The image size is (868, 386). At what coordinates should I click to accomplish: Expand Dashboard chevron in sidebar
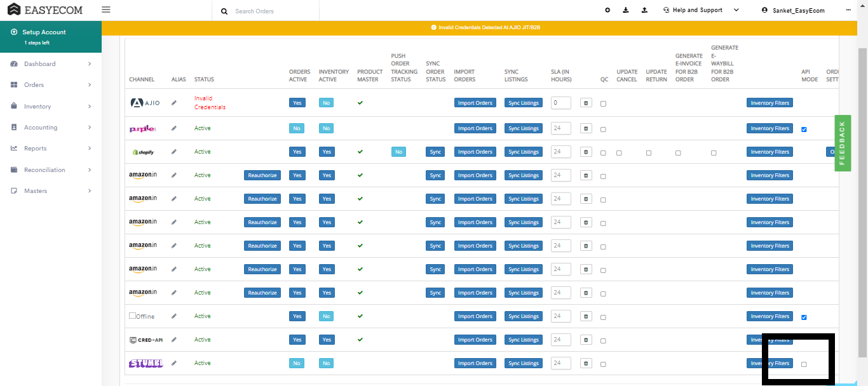90,64
